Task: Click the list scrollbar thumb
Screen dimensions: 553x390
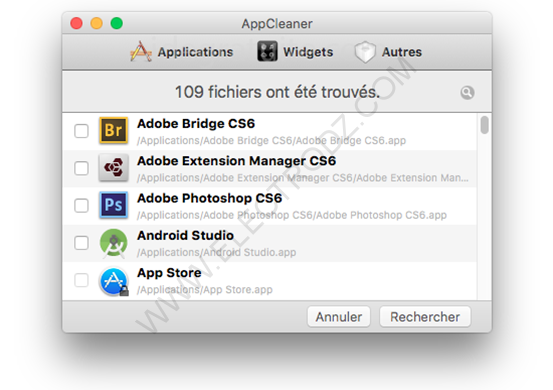Action: 485,125
